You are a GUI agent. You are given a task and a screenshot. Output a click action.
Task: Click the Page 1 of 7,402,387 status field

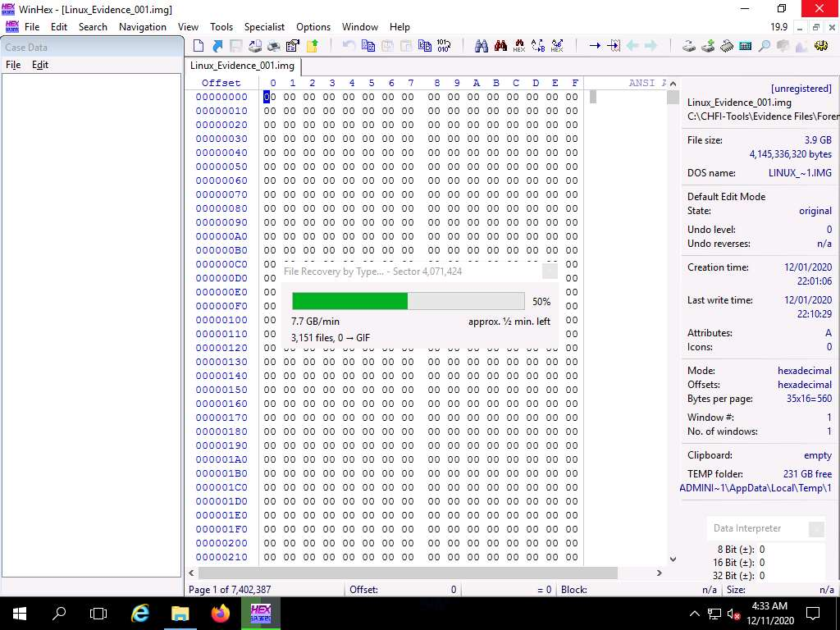pyautogui.click(x=230, y=590)
